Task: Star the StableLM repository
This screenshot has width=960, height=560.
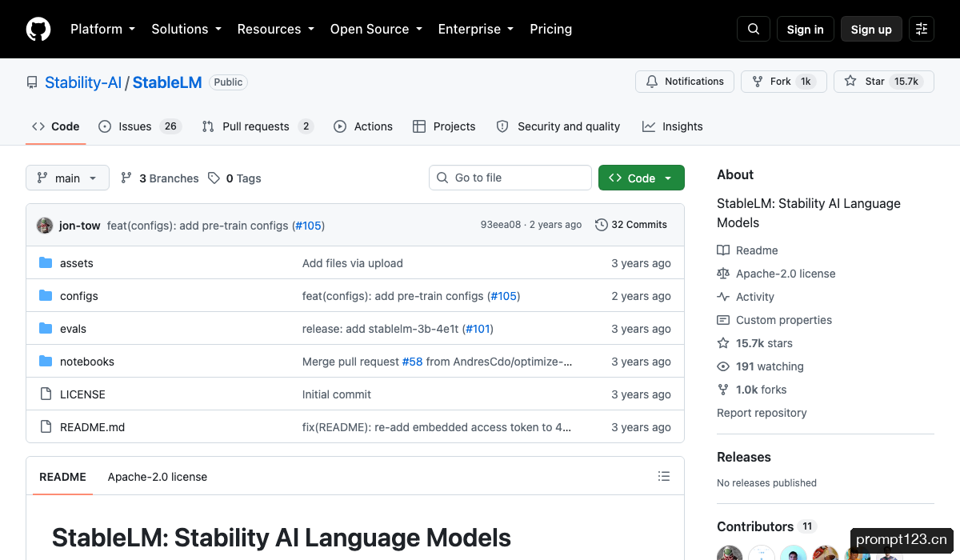Action: tap(883, 82)
